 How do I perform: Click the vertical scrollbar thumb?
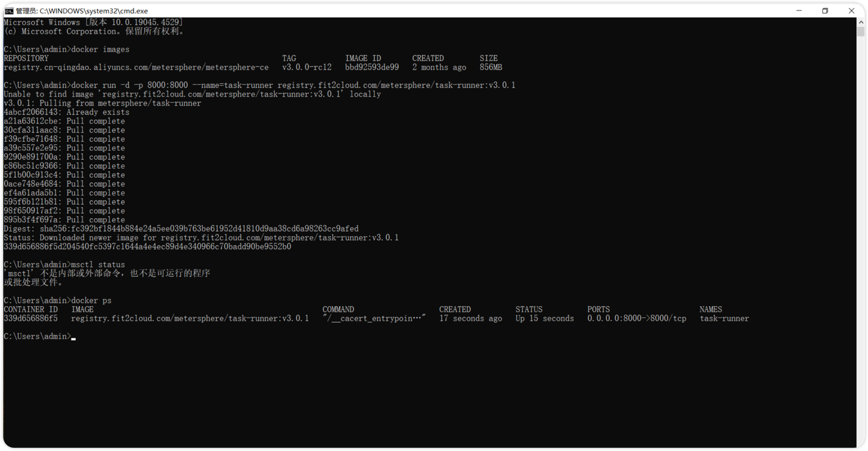(x=861, y=32)
